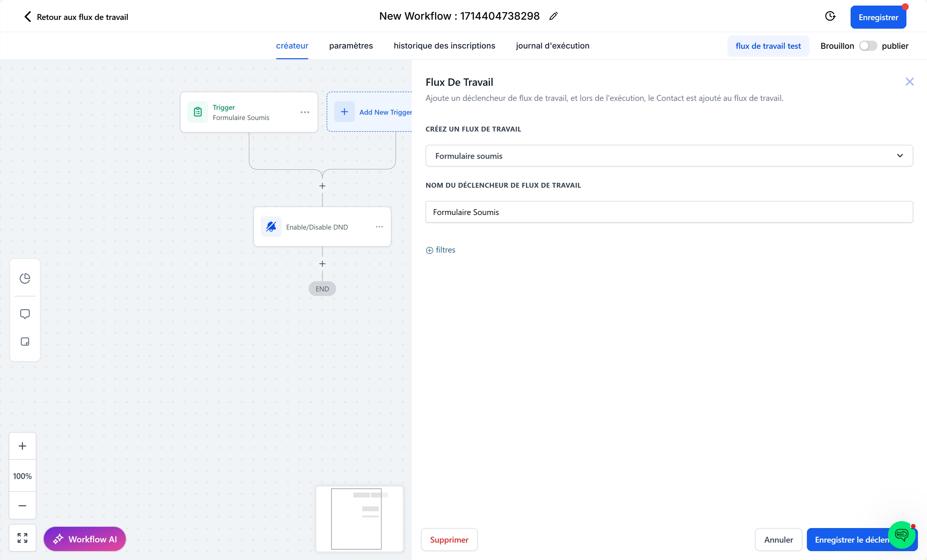Open historique des inscriptions tab
Screen dimensions: 927x560
444,46
